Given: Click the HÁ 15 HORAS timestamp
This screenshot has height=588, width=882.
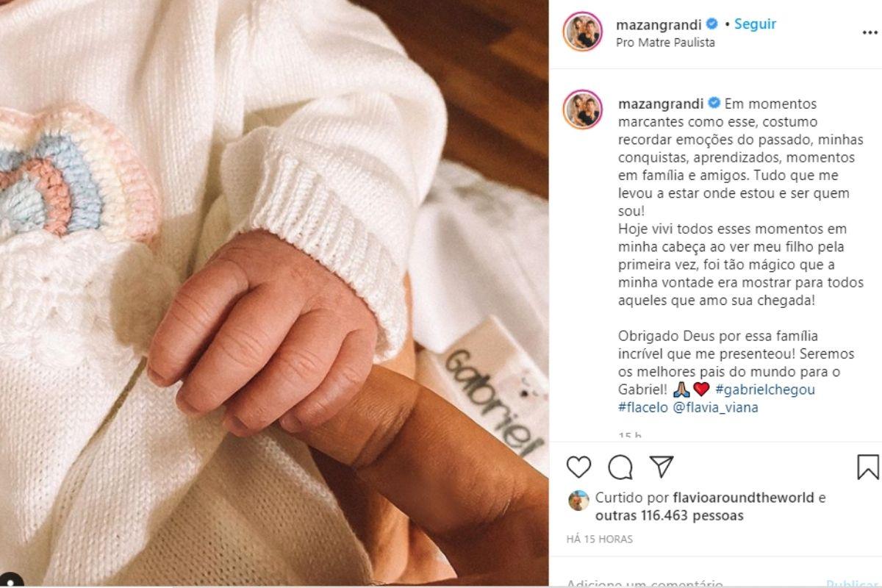Looking at the screenshot, I should 600,539.
